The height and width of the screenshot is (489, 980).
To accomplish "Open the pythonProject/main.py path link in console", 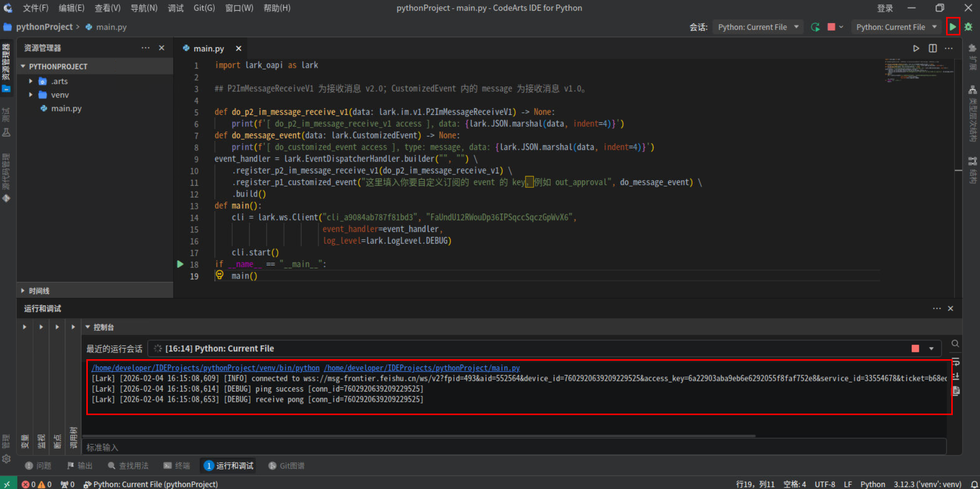I will pyautogui.click(x=422, y=368).
